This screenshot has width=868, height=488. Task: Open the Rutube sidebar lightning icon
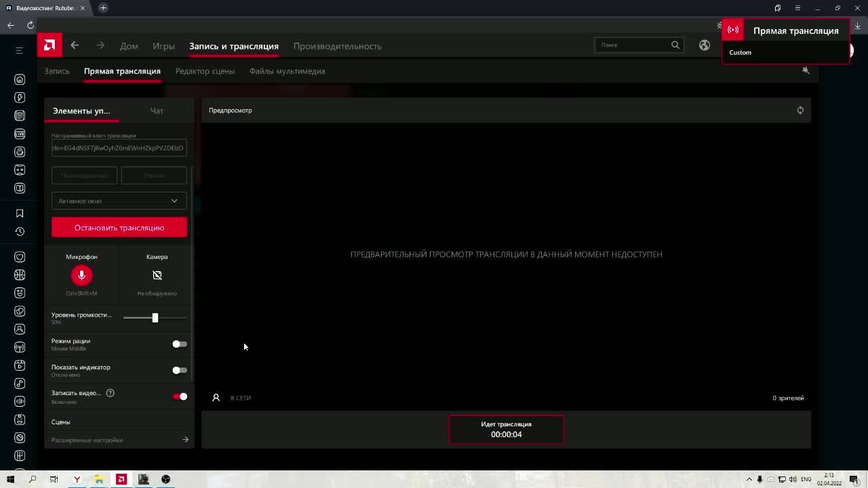coord(20,98)
